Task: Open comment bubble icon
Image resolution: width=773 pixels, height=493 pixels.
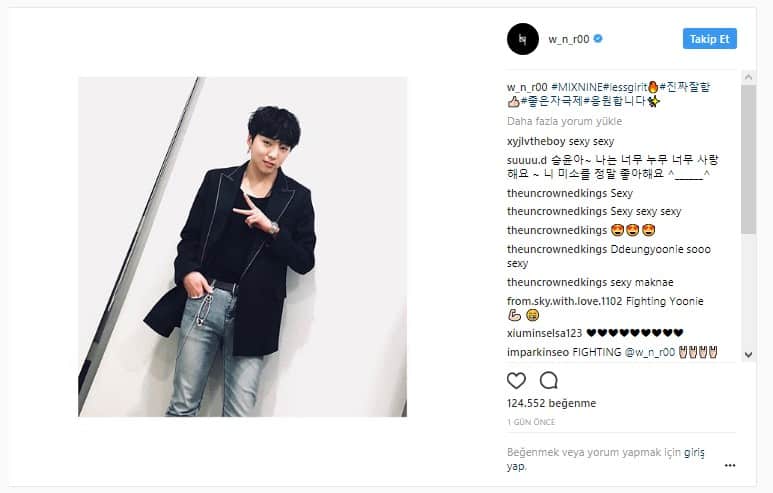Action: (548, 381)
